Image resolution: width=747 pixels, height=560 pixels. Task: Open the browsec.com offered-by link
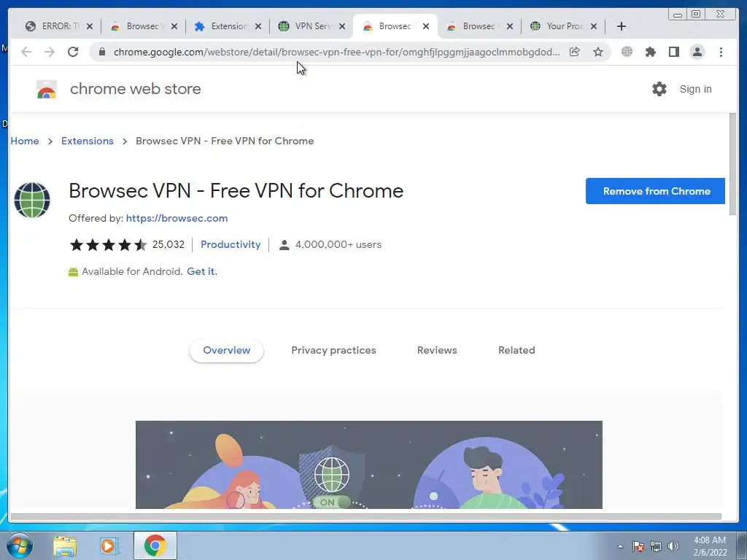177,218
